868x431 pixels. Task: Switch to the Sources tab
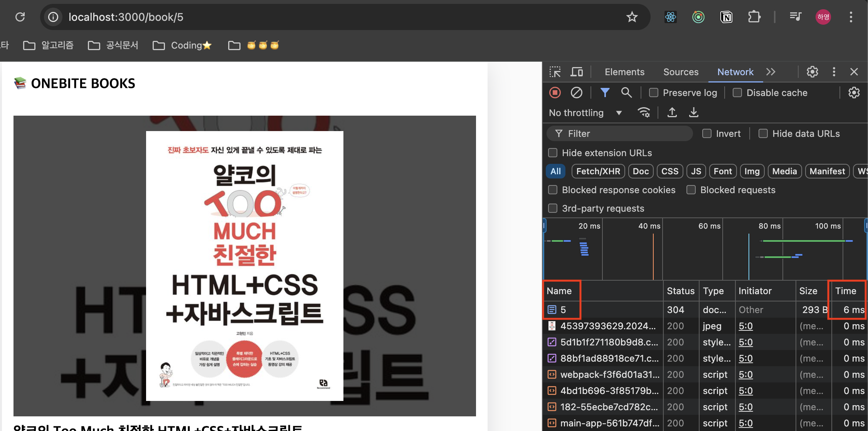coord(681,72)
